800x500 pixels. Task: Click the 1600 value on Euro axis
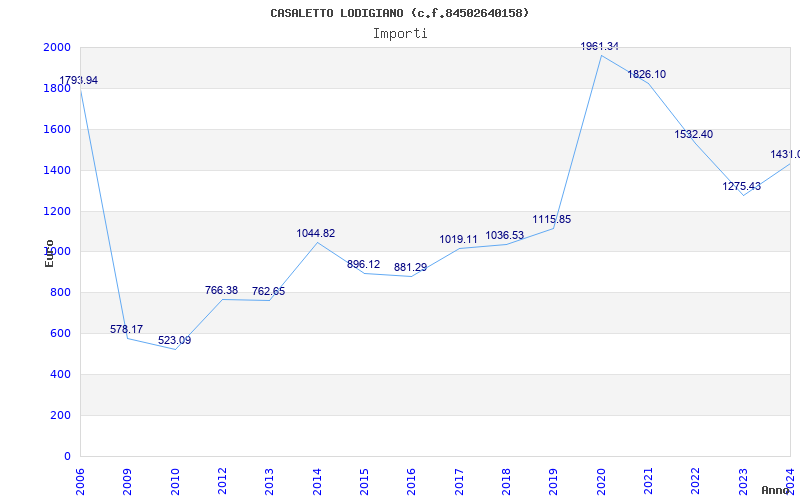(x=57, y=129)
